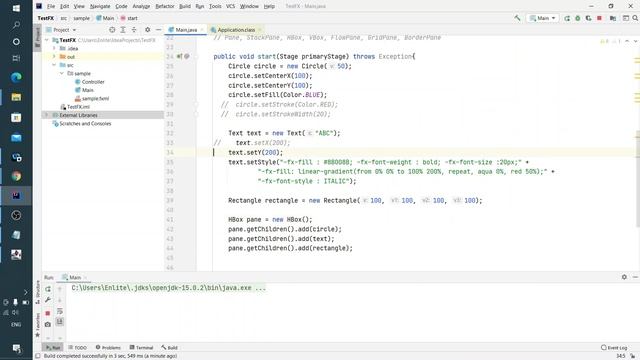Click the start method breadcrumb
The width and height of the screenshot is (640, 360).
click(x=129, y=18)
